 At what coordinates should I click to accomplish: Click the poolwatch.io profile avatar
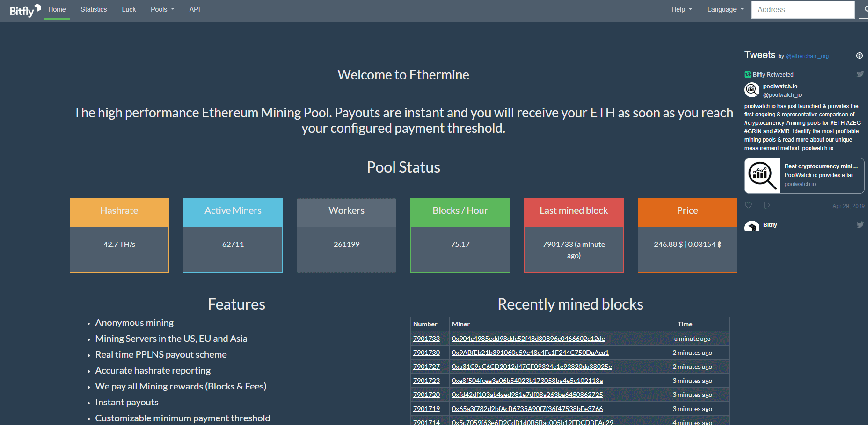[752, 89]
